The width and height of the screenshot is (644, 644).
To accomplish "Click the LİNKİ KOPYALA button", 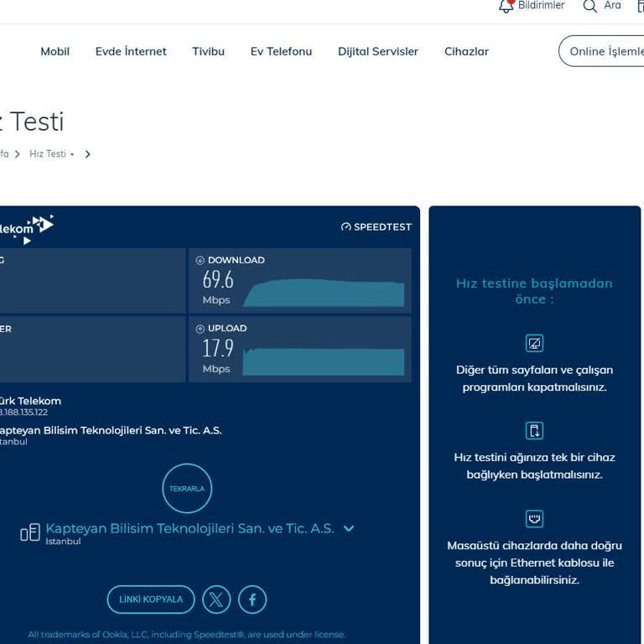I will point(151,600).
